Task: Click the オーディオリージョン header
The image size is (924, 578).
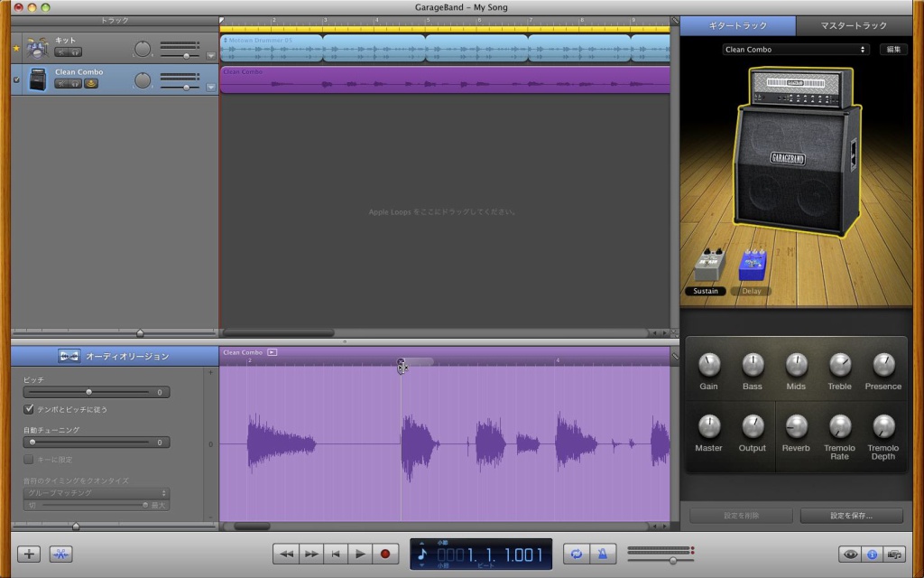Action: (x=115, y=356)
